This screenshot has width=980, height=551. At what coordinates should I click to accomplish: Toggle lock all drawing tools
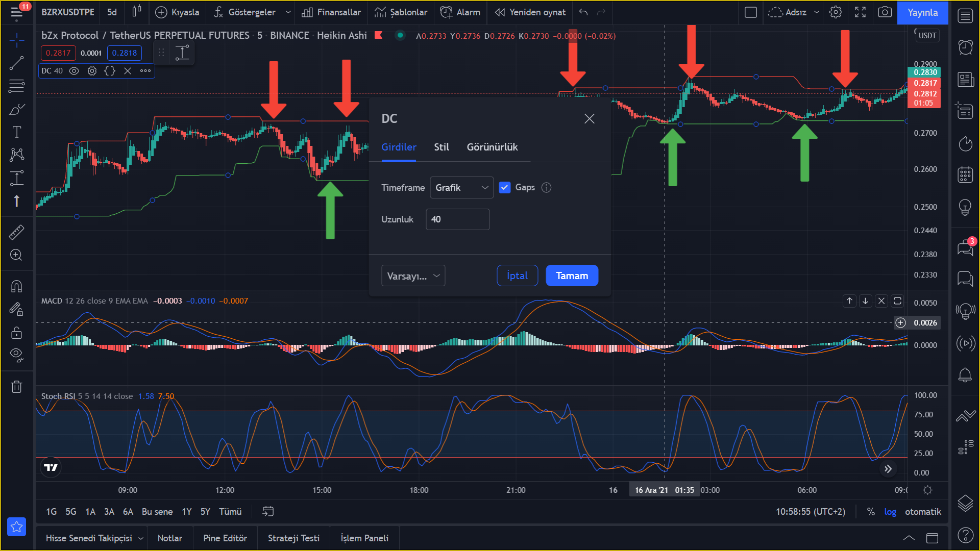point(16,333)
